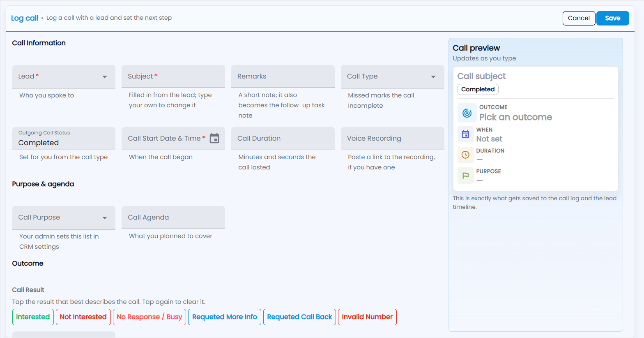Click the 'Who you spoke to' helper text

tap(46, 95)
